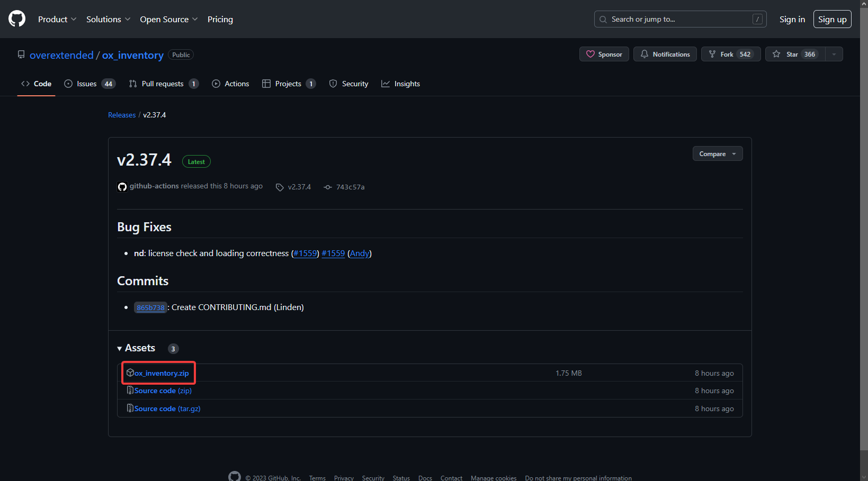Download Source code (tar.gz)
Viewport: 868px width, 481px height.
(167, 409)
